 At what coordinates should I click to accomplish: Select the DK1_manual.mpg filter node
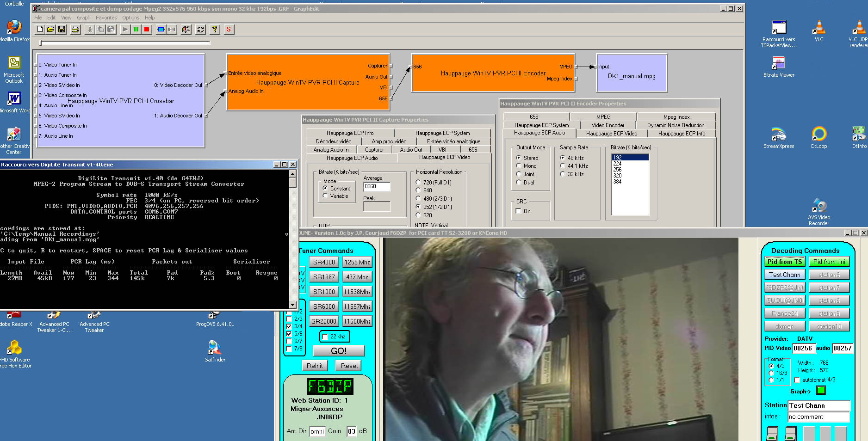(x=632, y=73)
